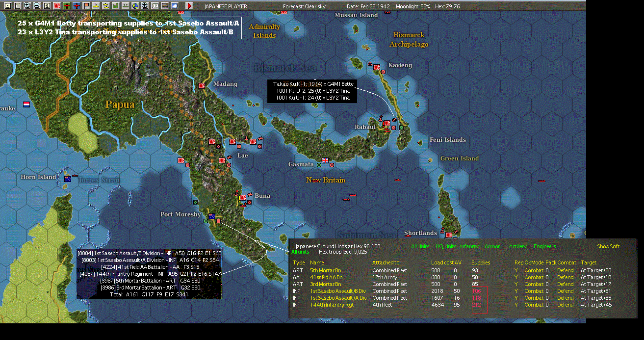Click the gray ship silhouette toolbar icon
Screen dimensions: 644x340
[x=125, y=6]
